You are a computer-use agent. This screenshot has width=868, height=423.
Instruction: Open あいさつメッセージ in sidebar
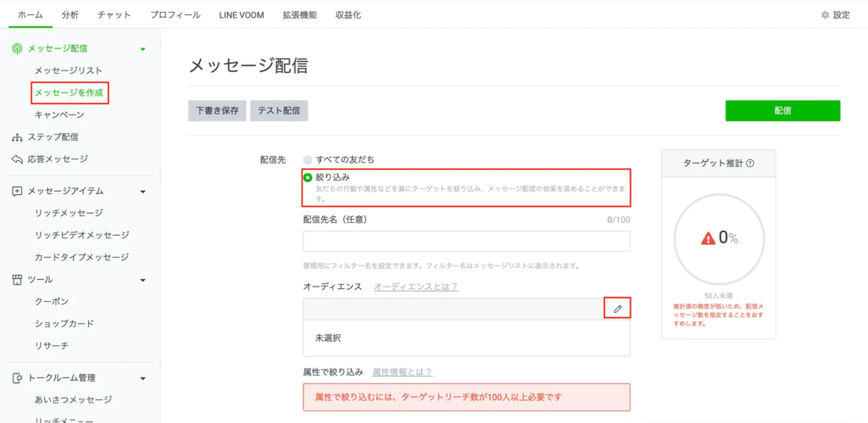73,400
